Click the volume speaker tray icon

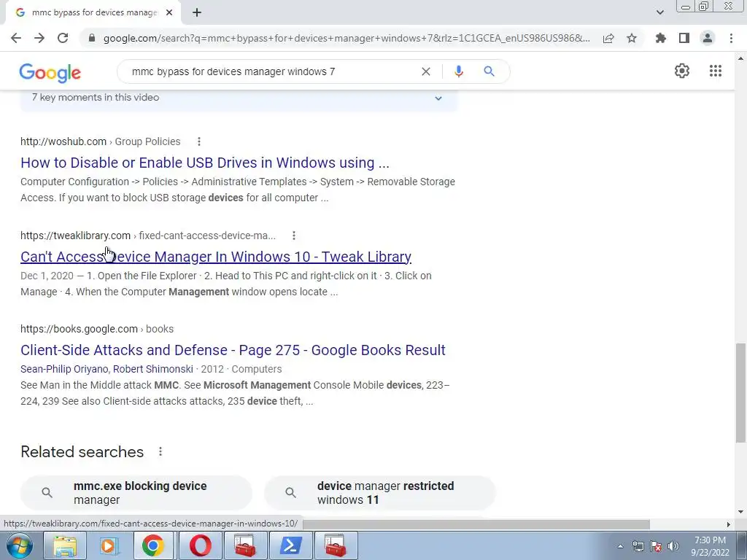click(673, 546)
